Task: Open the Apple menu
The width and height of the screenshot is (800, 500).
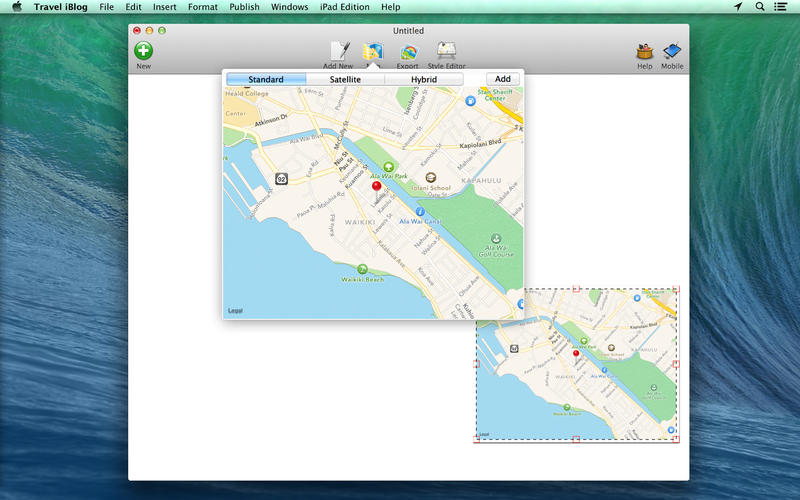Action: tap(17, 7)
